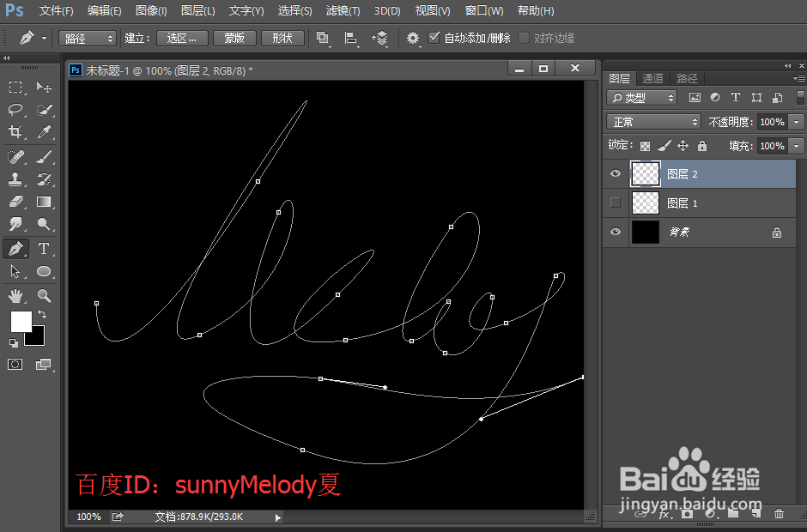Toggle lock all
This screenshot has width=807, height=532.
(702, 146)
